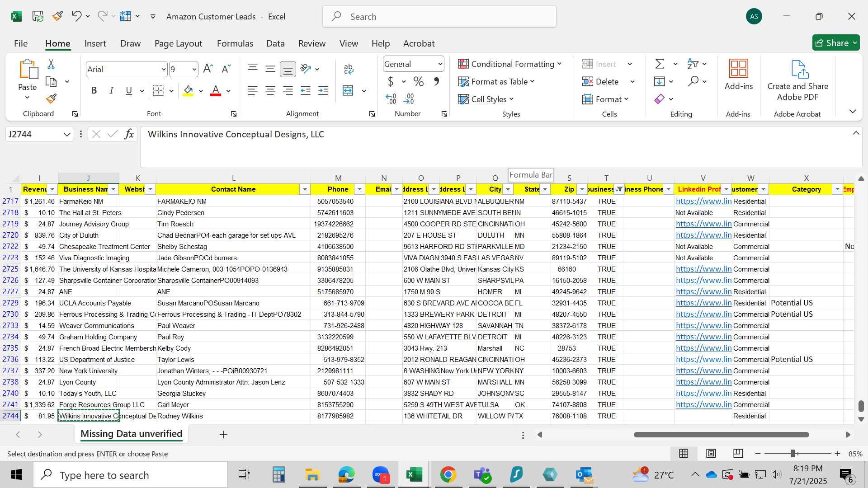The height and width of the screenshot is (488, 868).
Task: Open the Name Box dropdown arrow
Action: (67, 134)
